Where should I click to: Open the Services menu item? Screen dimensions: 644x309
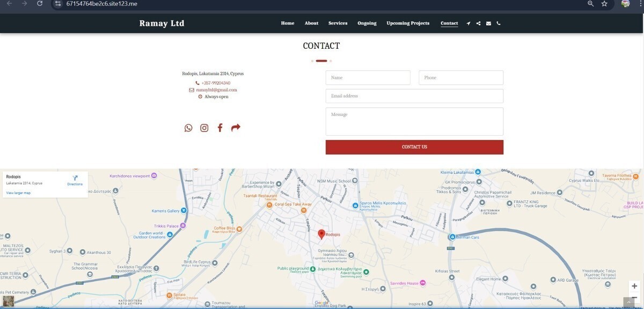tap(338, 23)
